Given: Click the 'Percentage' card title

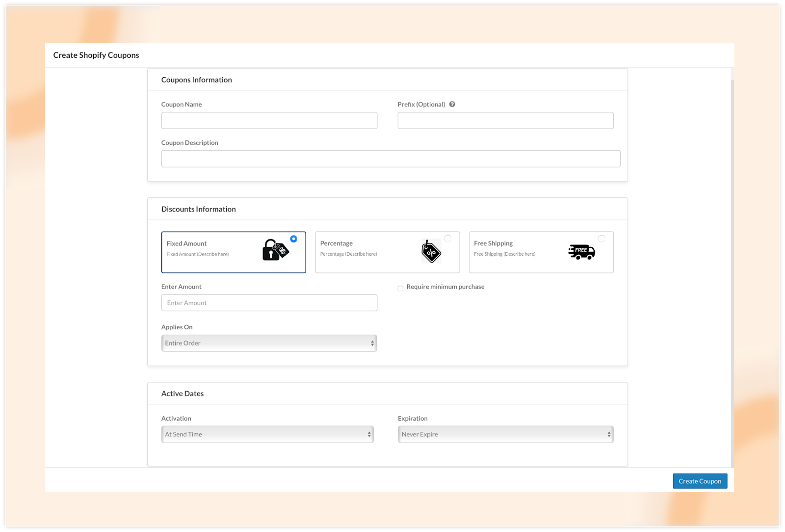Looking at the screenshot, I should click(x=337, y=243).
